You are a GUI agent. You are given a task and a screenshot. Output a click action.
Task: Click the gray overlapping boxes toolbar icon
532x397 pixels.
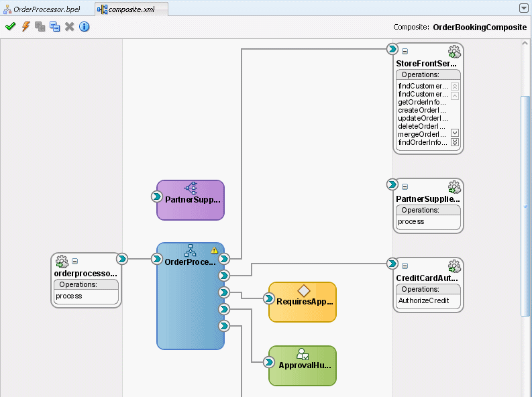click(40, 26)
